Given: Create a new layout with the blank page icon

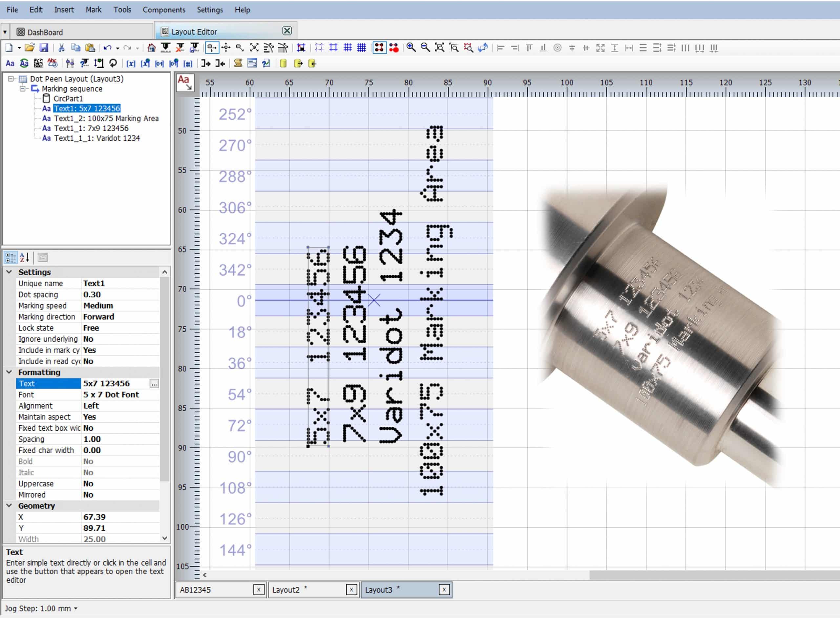Looking at the screenshot, I should tap(9, 48).
